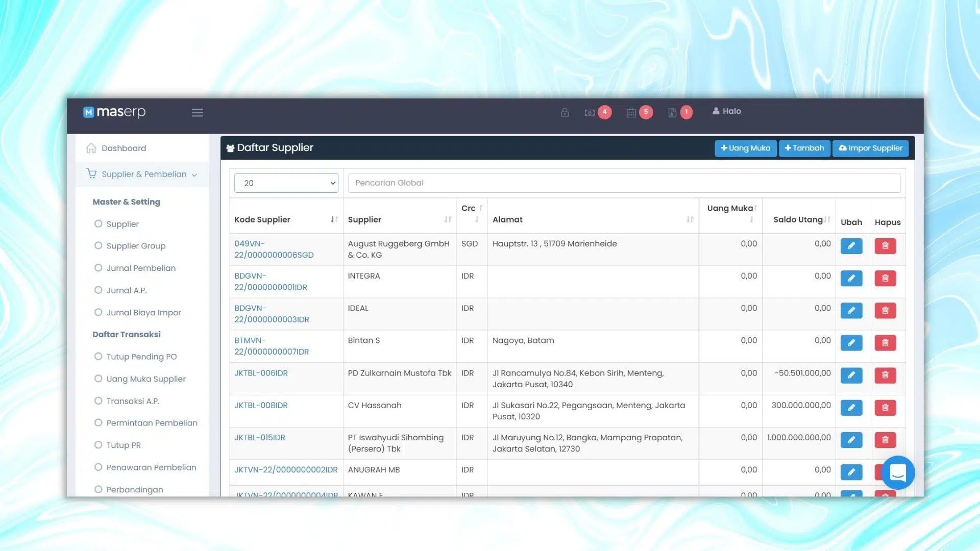Image resolution: width=980 pixels, height=551 pixels.
Task: Delete PD Zulkarnain Mustofa Tbk supplier
Action: coord(885,375)
